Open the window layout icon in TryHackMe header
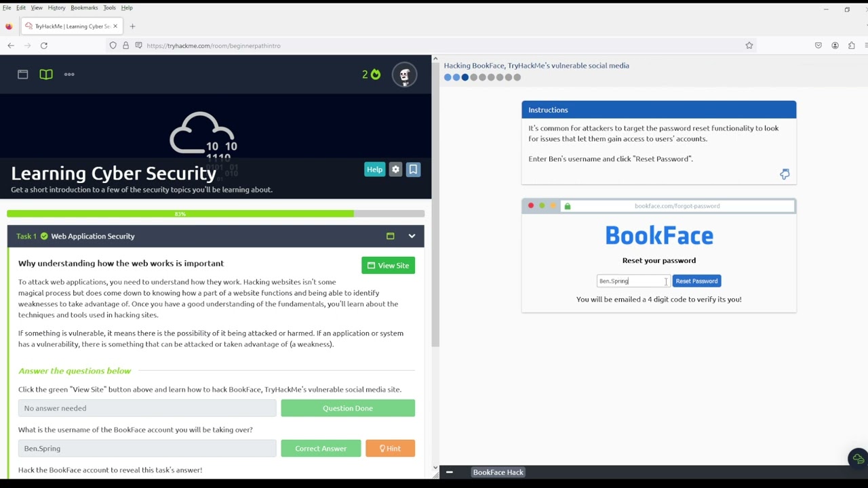Image resolution: width=868 pixels, height=488 pixels. (23, 75)
